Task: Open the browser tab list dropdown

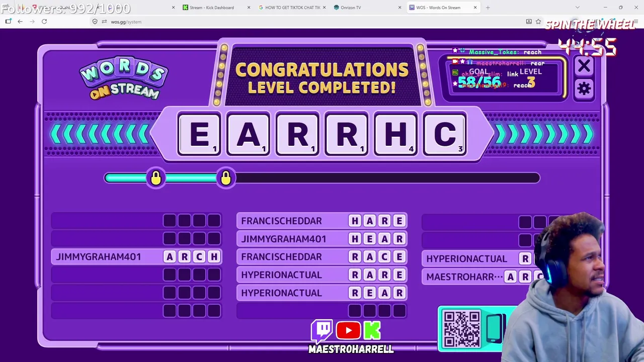Action: 577,8
